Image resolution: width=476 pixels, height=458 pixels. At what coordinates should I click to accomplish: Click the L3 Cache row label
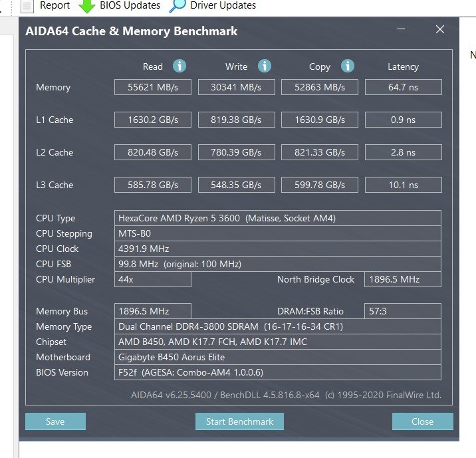point(55,185)
